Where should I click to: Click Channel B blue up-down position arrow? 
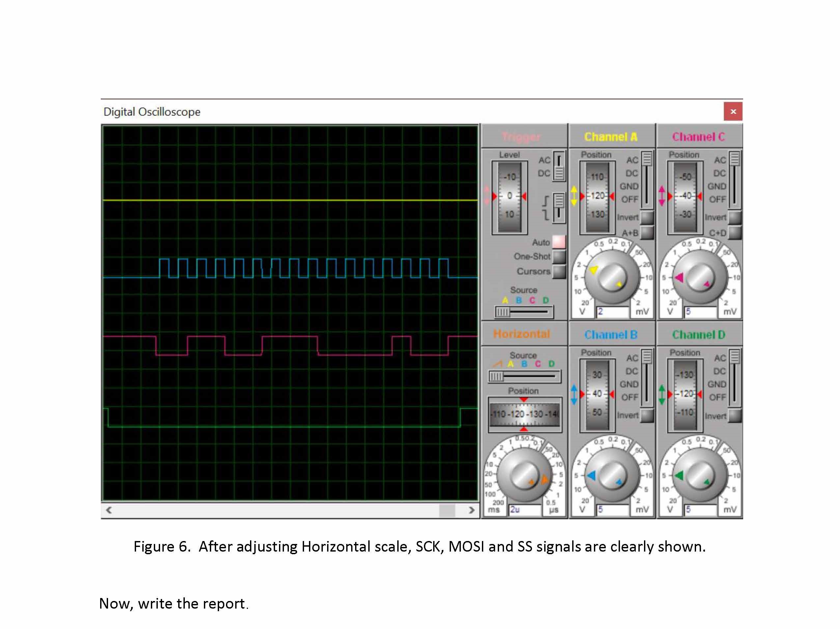point(574,394)
